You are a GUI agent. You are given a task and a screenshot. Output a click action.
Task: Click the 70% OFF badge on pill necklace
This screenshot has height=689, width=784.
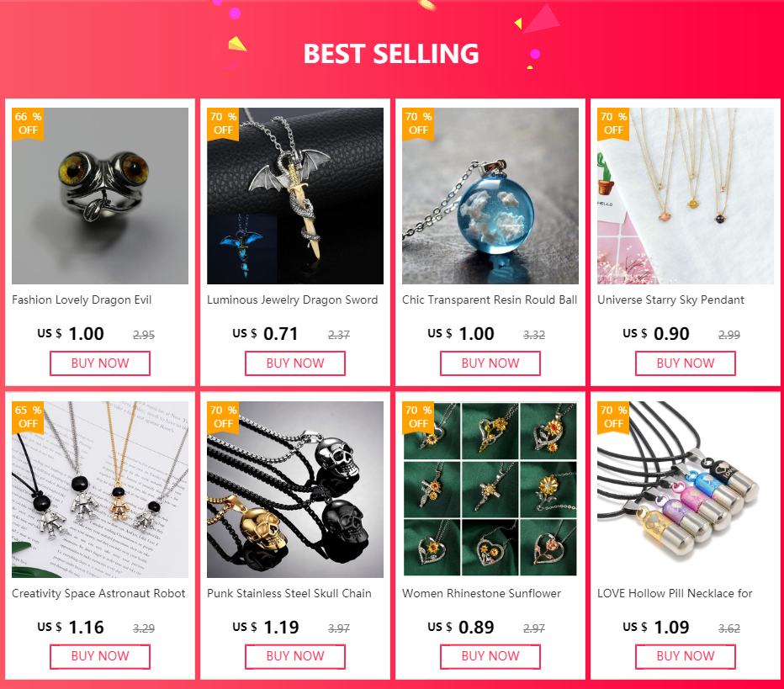point(613,417)
